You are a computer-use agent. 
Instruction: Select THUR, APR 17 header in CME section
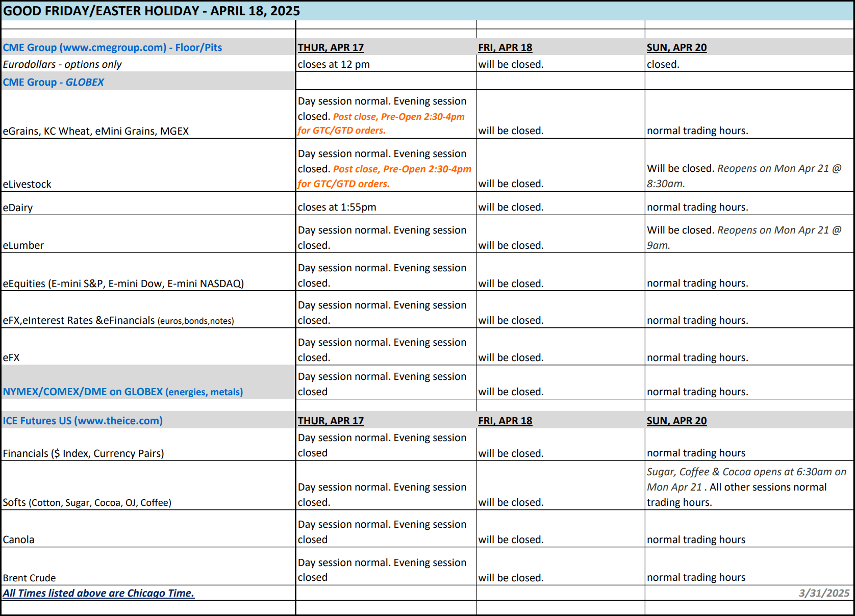pyautogui.click(x=331, y=47)
